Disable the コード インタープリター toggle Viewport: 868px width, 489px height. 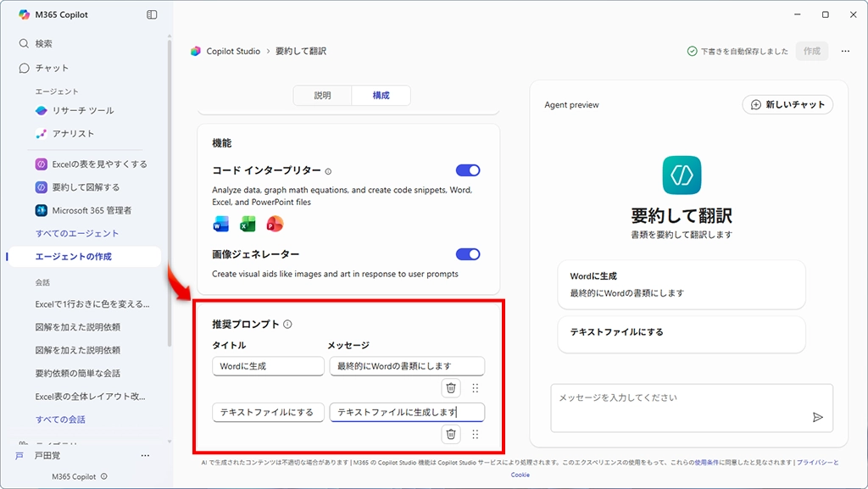(x=468, y=170)
